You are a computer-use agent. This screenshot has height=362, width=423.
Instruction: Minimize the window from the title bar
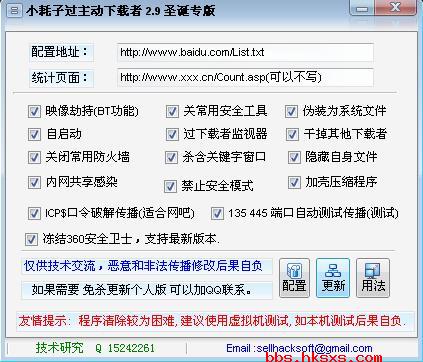point(362,8)
